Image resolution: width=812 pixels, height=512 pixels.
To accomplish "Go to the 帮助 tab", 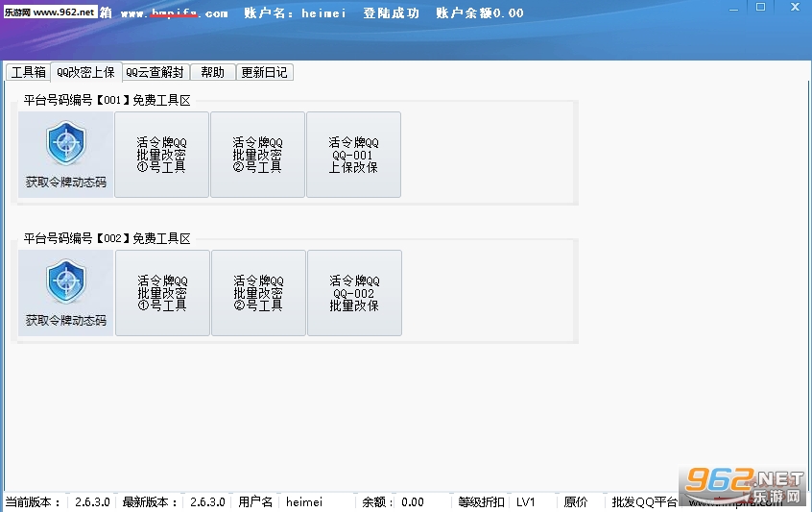I will point(212,72).
